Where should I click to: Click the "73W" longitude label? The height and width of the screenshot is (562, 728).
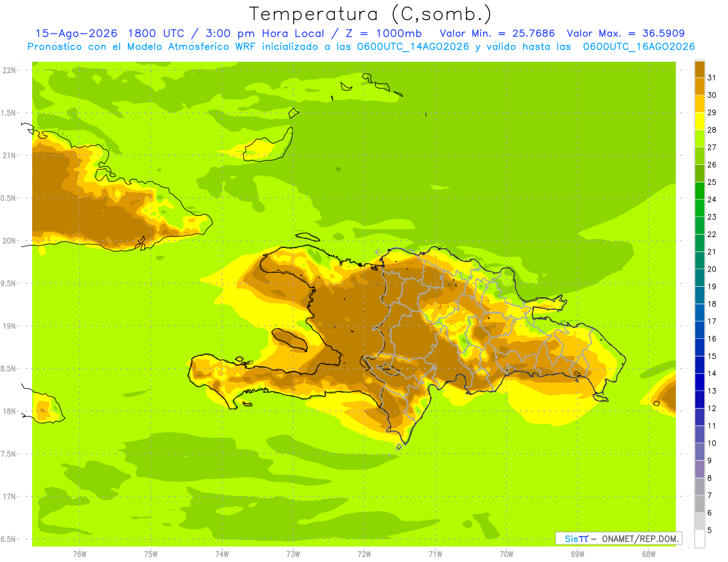(293, 554)
